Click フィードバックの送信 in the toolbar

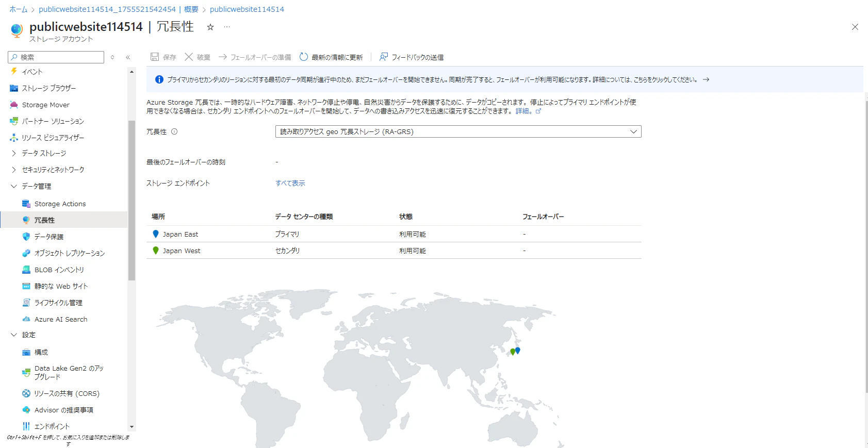pos(412,57)
